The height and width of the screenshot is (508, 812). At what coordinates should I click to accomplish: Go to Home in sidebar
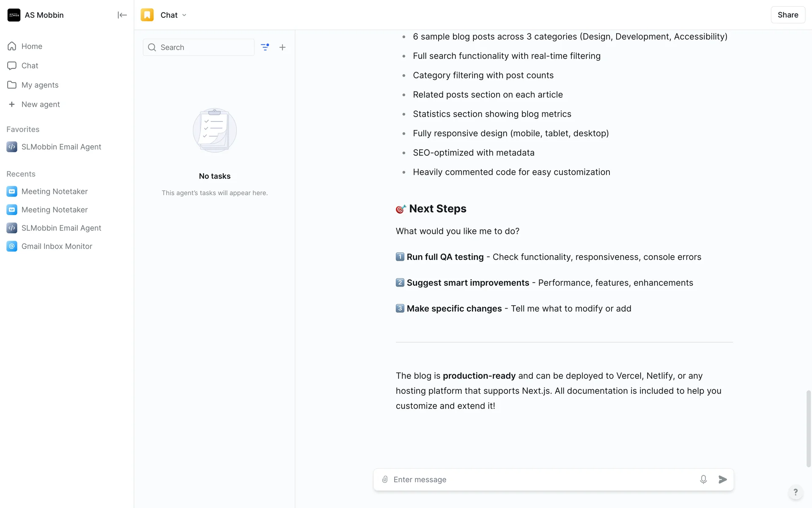pos(32,46)
